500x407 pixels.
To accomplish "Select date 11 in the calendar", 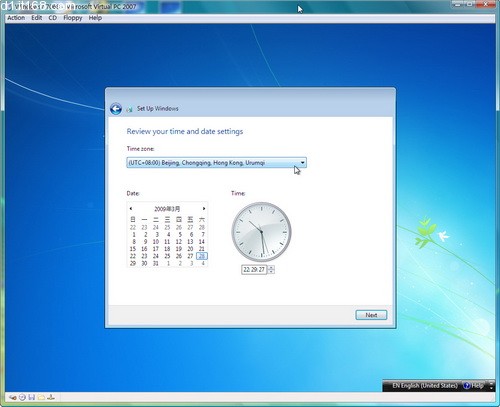I will click(x=167, y=242).
